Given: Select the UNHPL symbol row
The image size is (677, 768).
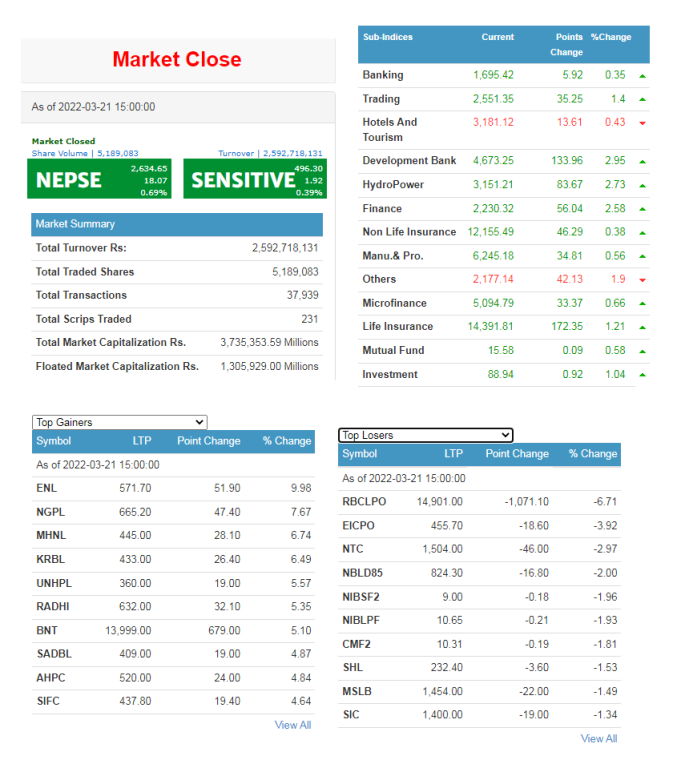Looking at the screenshot, I should pyautogui.click(x=173, y=583).
